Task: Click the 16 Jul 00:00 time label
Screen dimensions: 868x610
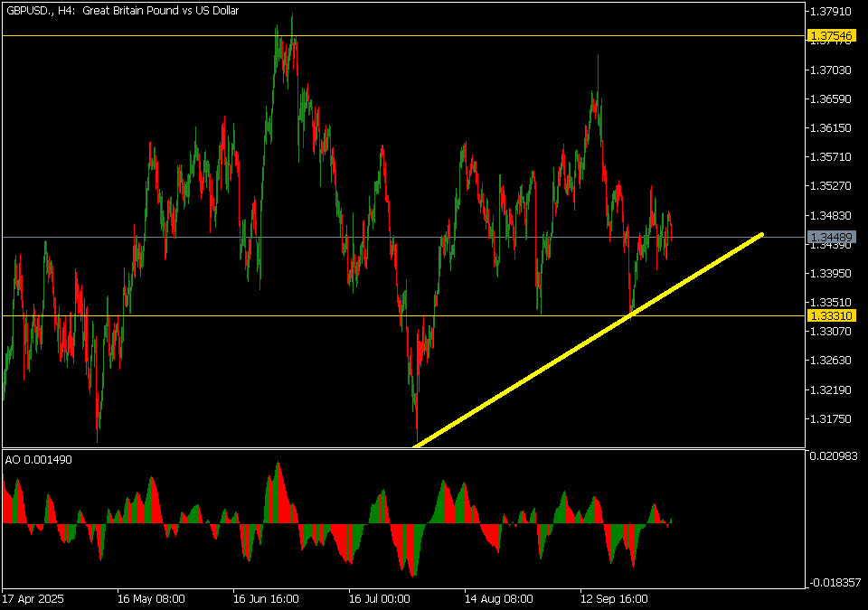Action: point(380,598)
